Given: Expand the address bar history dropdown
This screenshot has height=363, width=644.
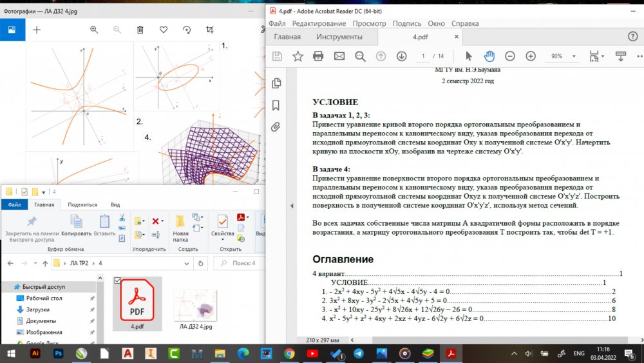Looking at the screenshot, I should click(186, 263).
